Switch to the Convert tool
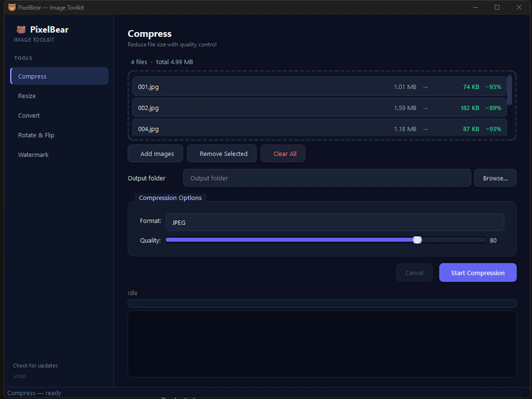The image size is (532, 399). [29, 115]
